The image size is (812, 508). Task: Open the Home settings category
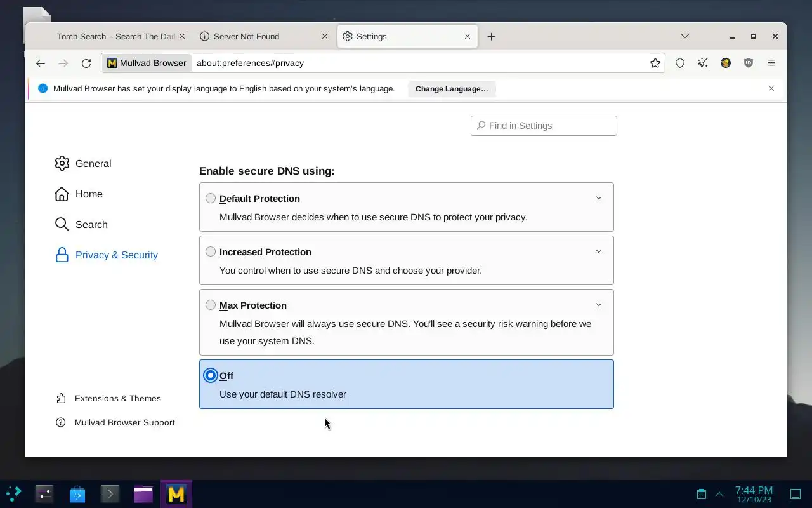click(x=79, y=194)
